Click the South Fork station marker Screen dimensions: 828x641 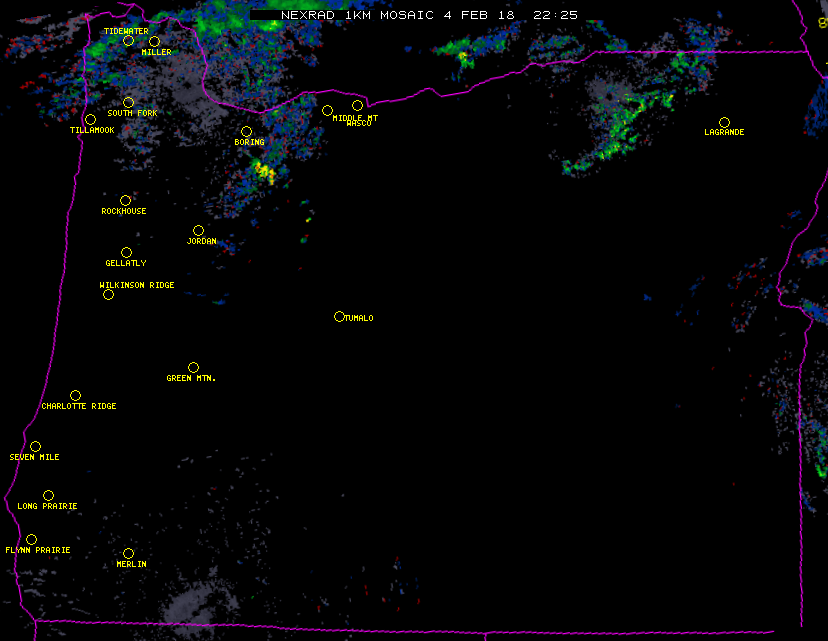pos(128,102)
